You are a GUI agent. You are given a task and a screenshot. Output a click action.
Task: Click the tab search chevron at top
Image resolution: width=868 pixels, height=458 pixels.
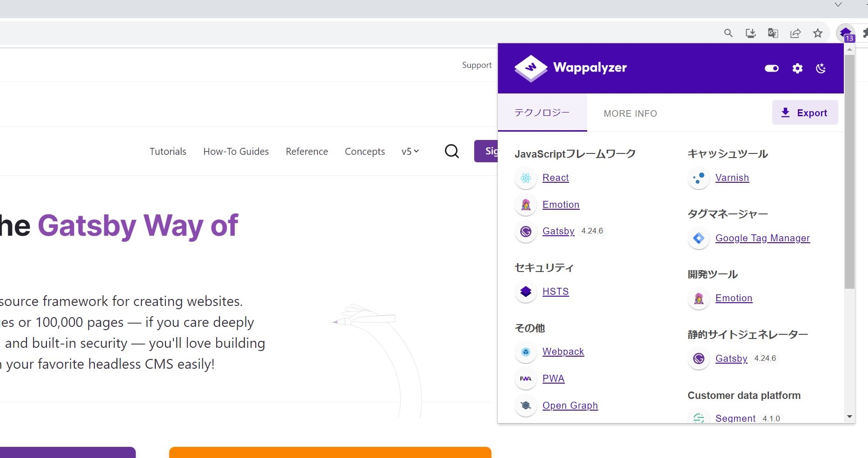(838, 5)
